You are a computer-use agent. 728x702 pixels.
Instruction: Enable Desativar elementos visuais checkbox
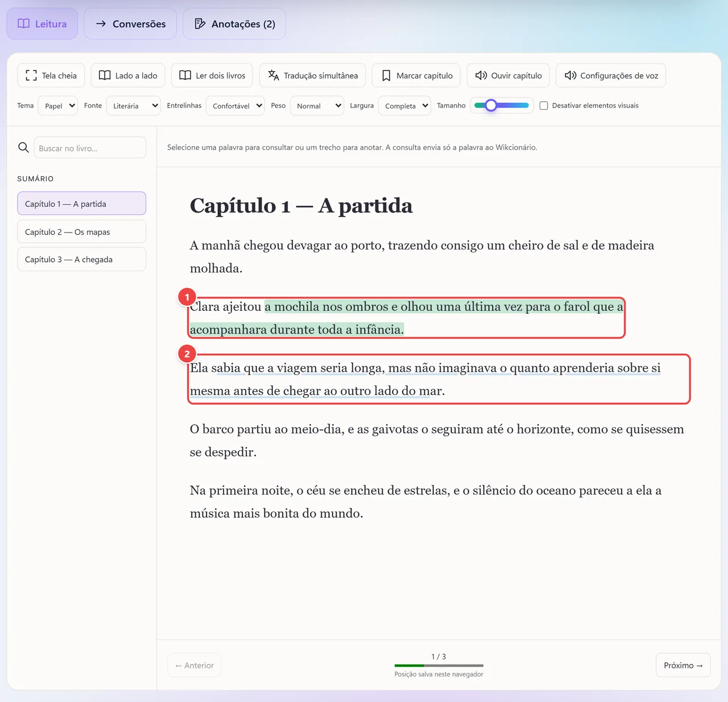coord(544,106)
